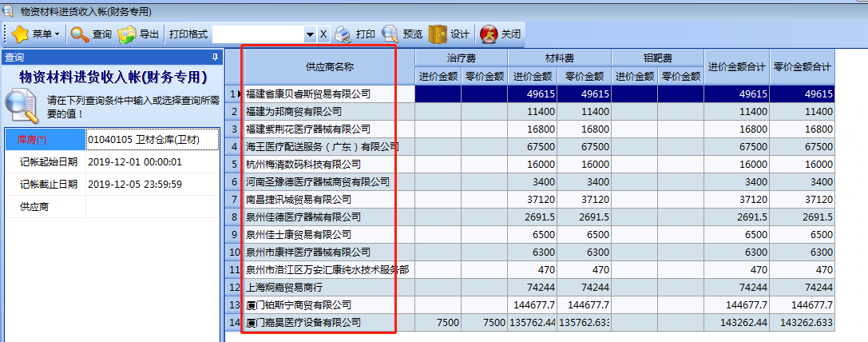The height and width of the screenshot is (342, 868).
Task: Click the 治疗费 column group header
Action: click(461, 58)
